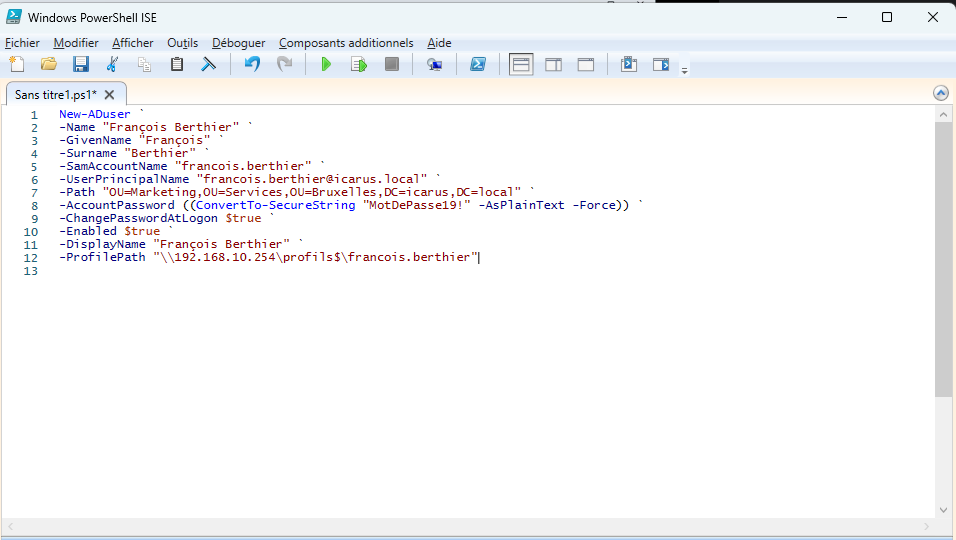Create a new script file

click(16, 64)
